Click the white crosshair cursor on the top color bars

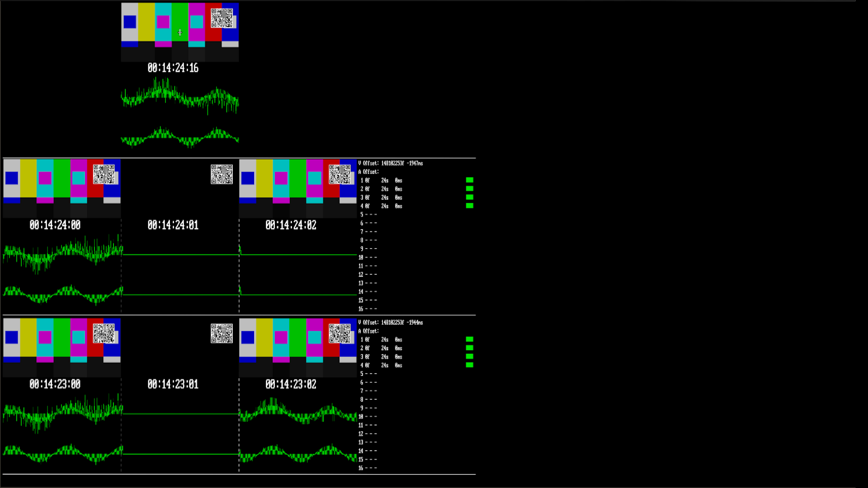click(180, 33)
